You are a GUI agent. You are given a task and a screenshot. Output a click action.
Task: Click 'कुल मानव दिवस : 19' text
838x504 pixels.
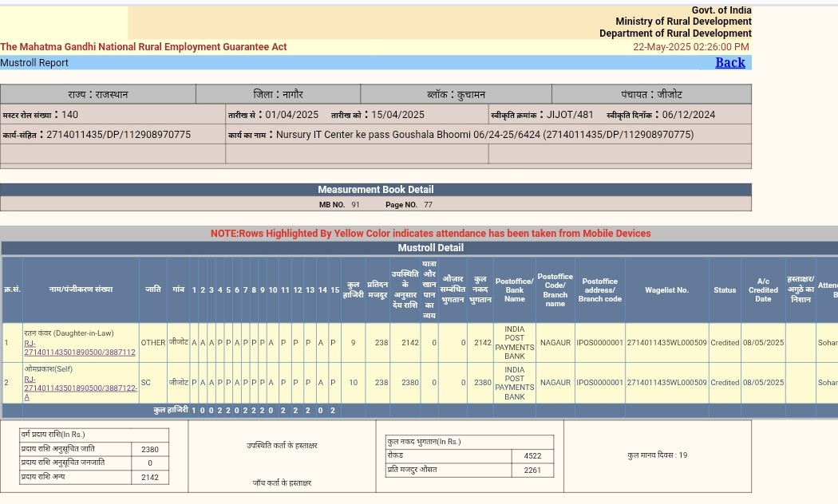point(658,455)
